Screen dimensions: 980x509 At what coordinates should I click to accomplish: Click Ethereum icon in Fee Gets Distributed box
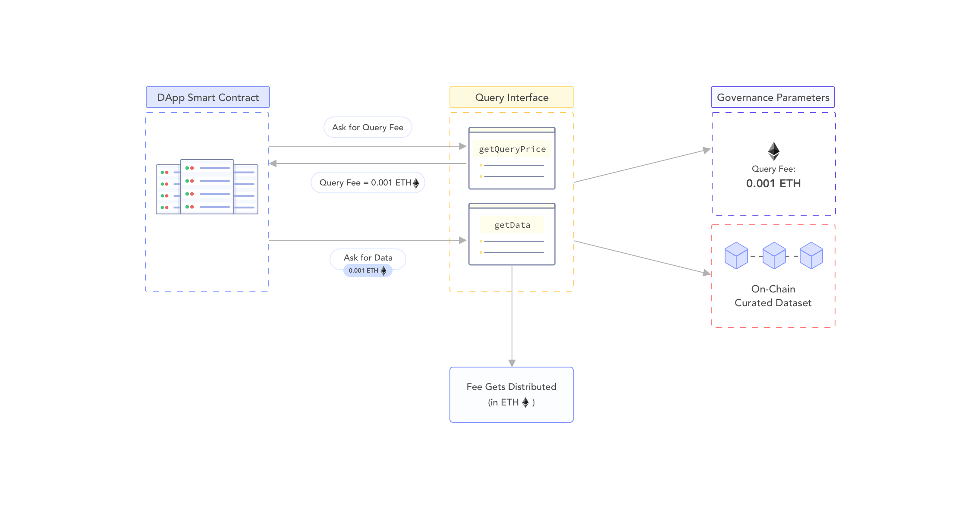coord(525,402)
